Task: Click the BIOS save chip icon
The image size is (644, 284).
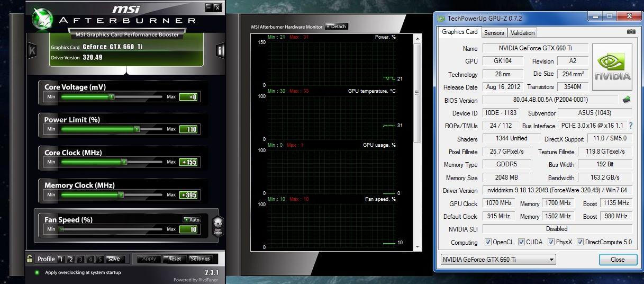Action: click(x=627, y=99)
